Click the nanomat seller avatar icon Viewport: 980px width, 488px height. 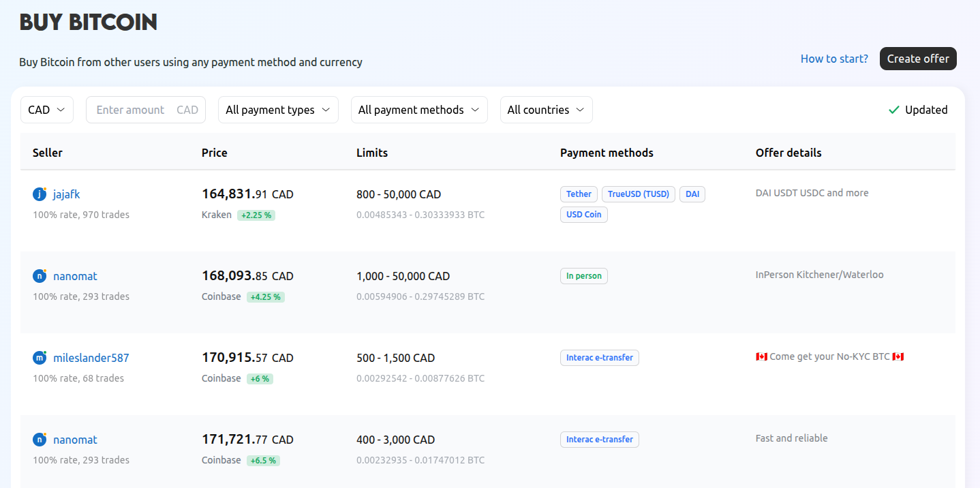[39, 275]
